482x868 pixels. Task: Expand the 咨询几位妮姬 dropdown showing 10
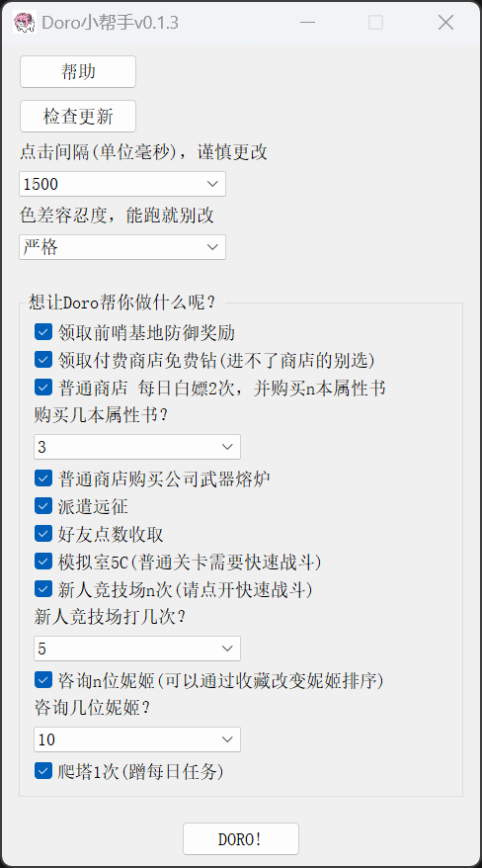click(x=137, y=739)
